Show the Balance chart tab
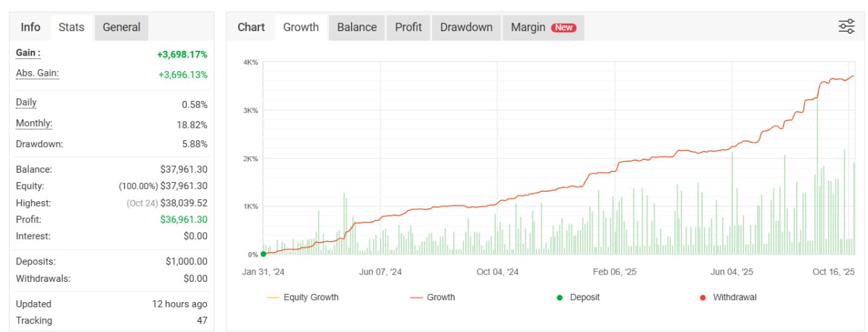Screen dimensions: 868x332 tap(357, 28)
